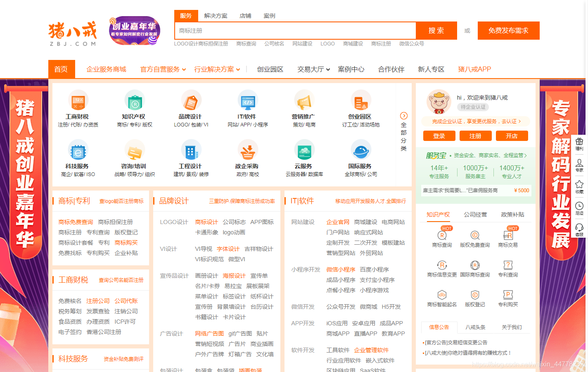The image size is (588, 372).
Task: Click the 待企业认证 badge
Action: tap(473, 107)
